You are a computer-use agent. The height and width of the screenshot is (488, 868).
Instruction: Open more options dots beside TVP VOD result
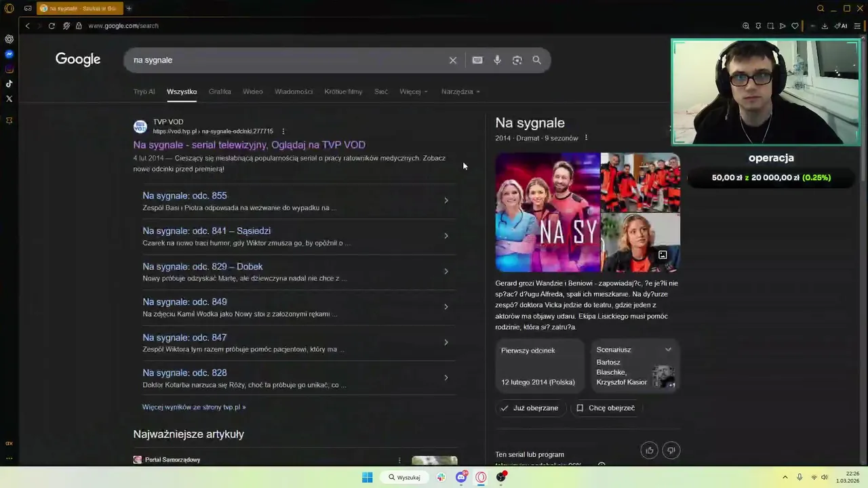pyautogui.click(x=283, y=131)
